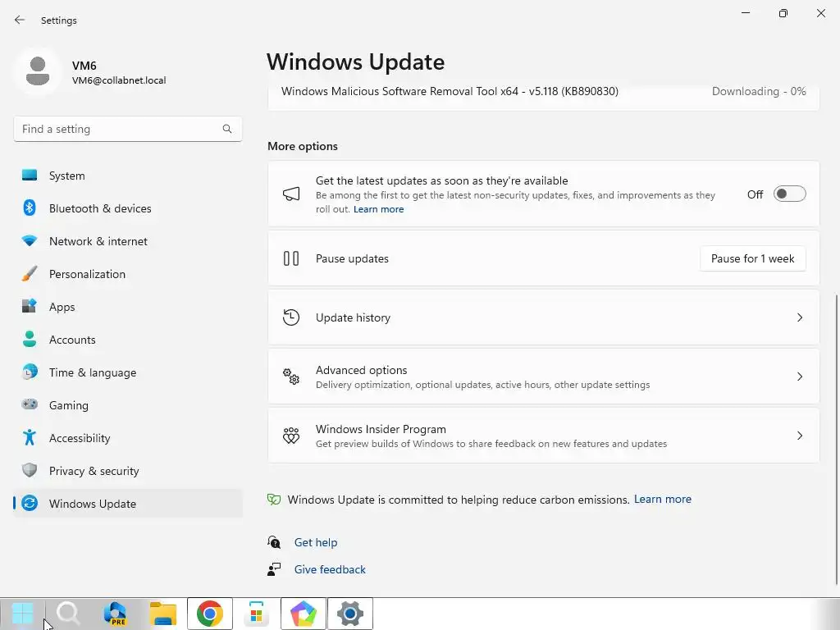Click the Bluetooth icon in sidebar
This screenshot has height=630, width=840.
tap(30, 208)
